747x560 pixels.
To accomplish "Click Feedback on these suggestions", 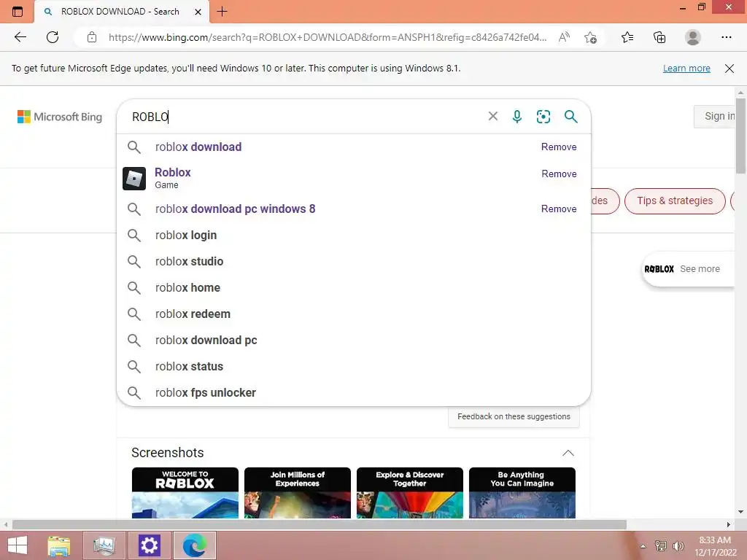I will point(514,416).
